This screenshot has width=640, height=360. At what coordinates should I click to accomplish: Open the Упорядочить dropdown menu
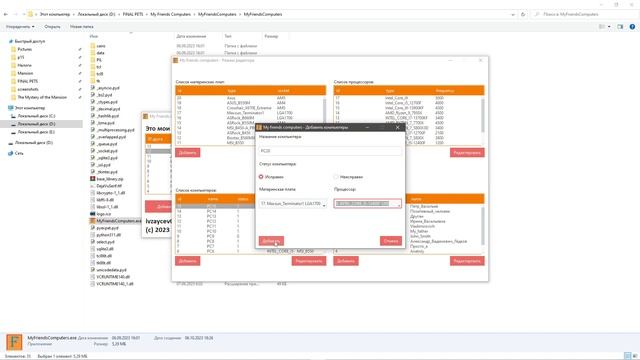coord(20,27)
